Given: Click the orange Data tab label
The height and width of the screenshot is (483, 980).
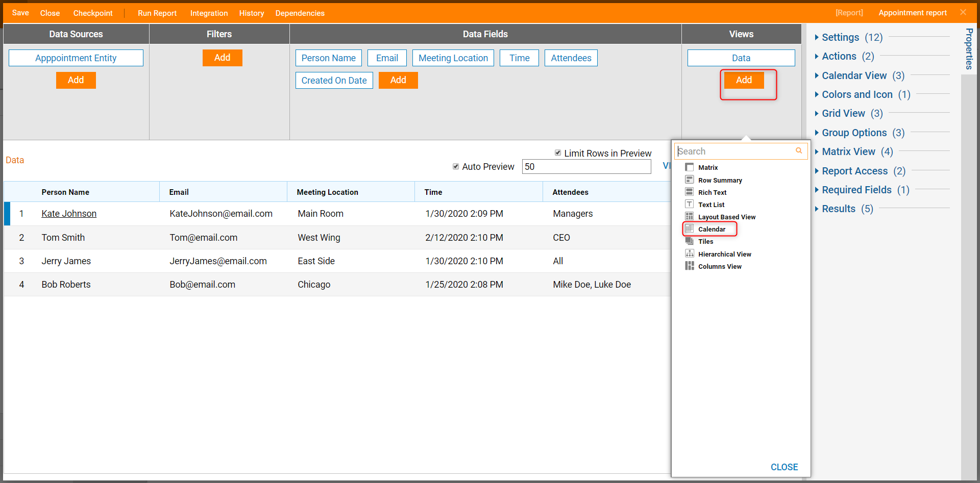Looking at the screenshot, I should pyautogui.click(x=15, y=160).
